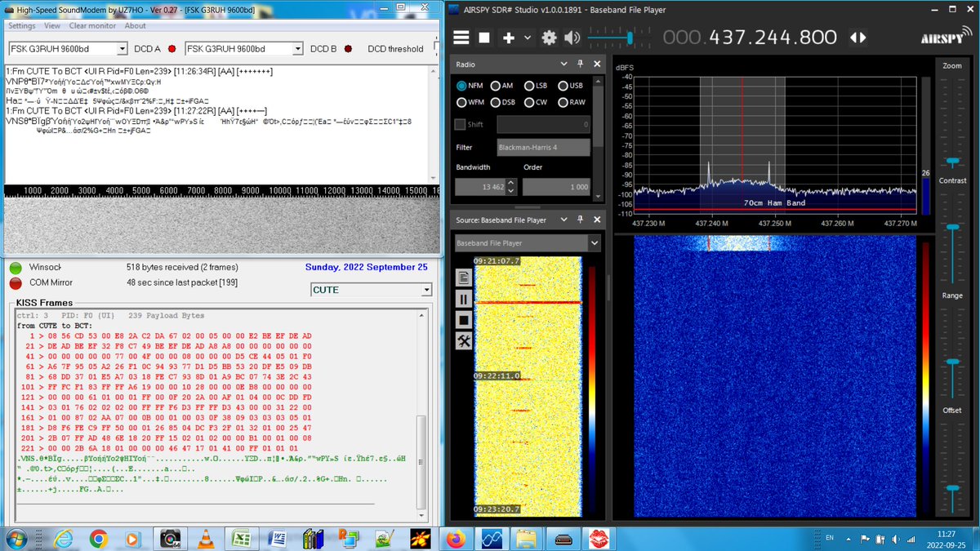Open the Windows Start menu
Image resolution: width=980 pixels, height=551 pixels.
tap(16, 538)
